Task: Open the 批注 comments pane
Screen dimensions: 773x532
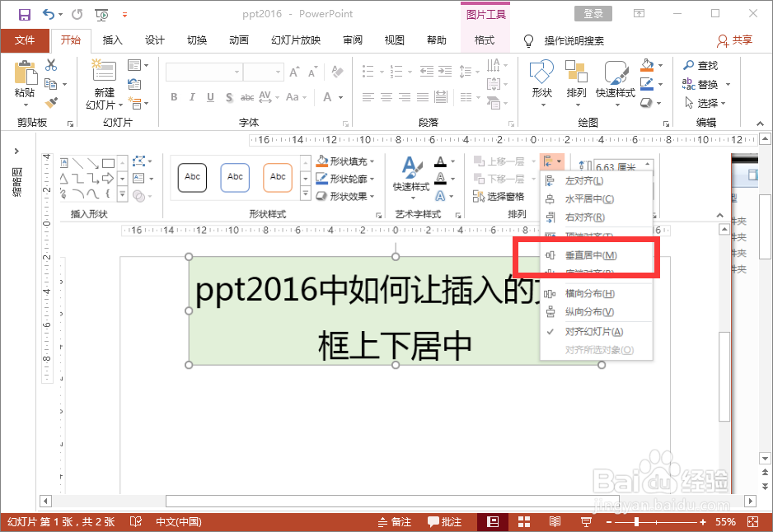Action: 445,521
